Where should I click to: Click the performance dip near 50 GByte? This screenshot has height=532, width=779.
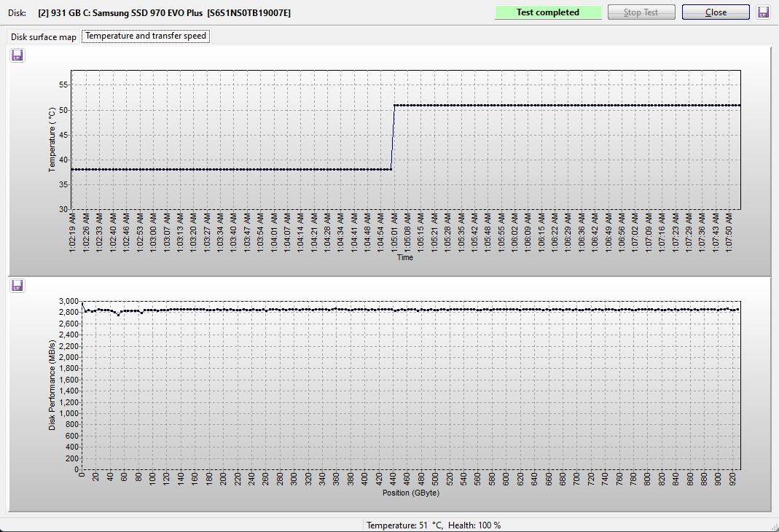coord(118,314)
